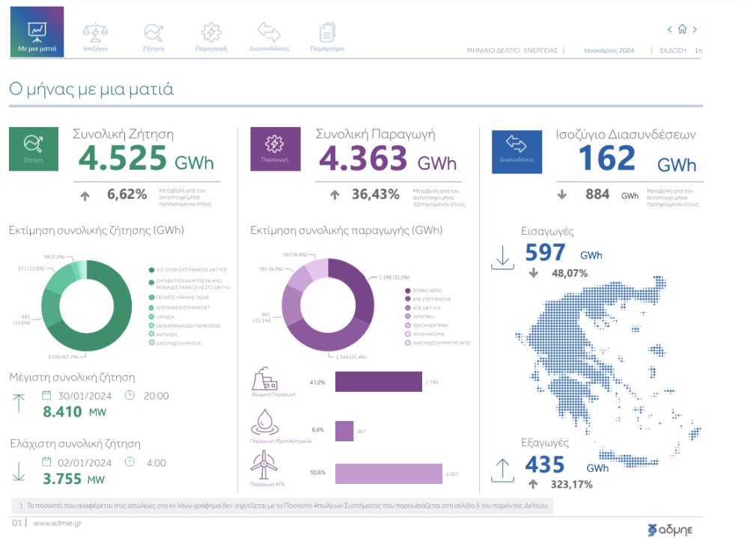Open the Παραγωγή gear tab in top navigation
This screenshot has height=549, width=756.
coord(211,37)
